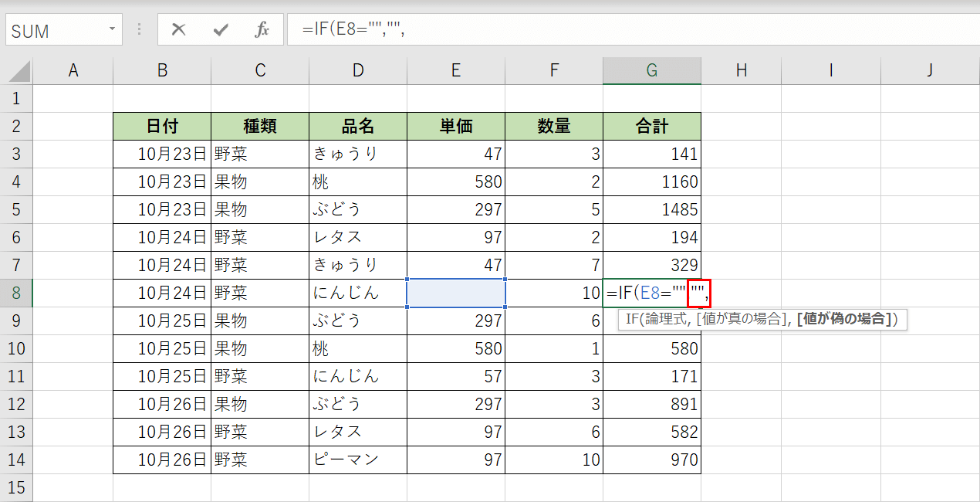The width and height of the screenshot is (980, 502).
Task: Select the 合計 header cell
Action: point(652,126)
